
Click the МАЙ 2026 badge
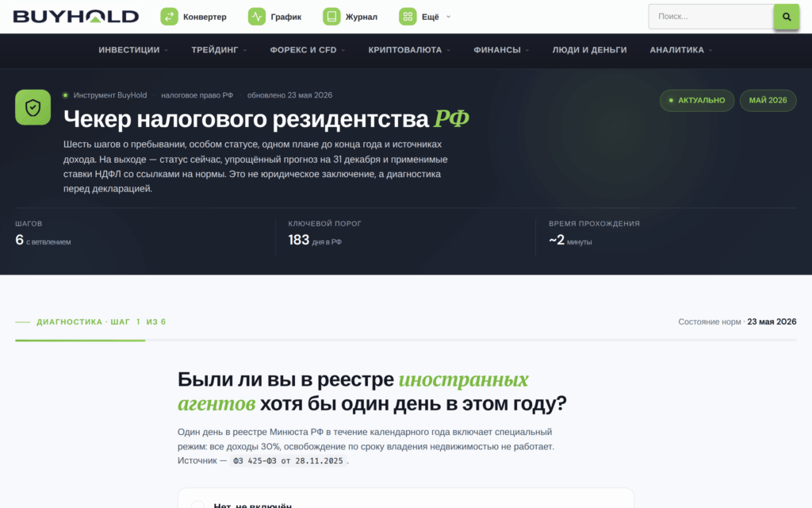(x=768, y=101)
